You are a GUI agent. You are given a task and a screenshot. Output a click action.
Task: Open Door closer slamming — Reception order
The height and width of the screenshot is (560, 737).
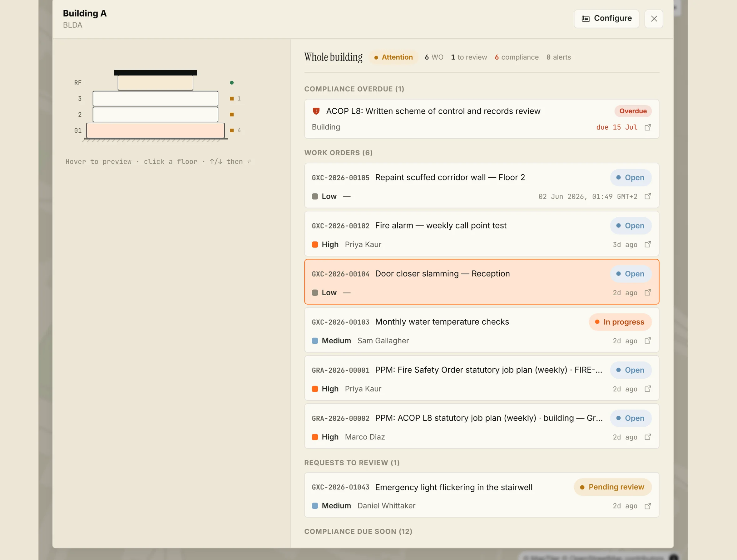[482, 282]
